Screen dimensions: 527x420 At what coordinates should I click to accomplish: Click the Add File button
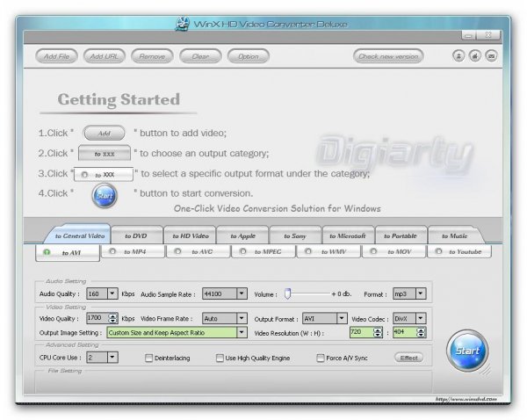56,56
